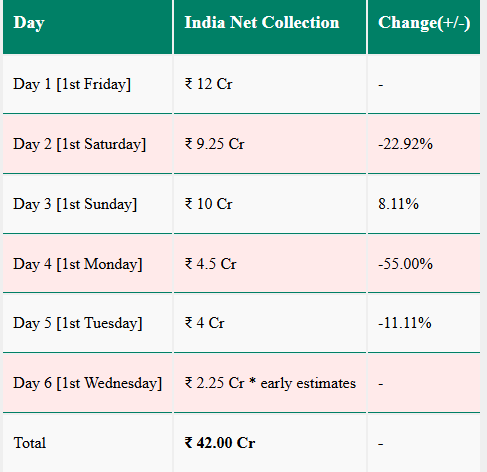Select the Day 3 [1st Sunday] cell

(x=88, y=204)
